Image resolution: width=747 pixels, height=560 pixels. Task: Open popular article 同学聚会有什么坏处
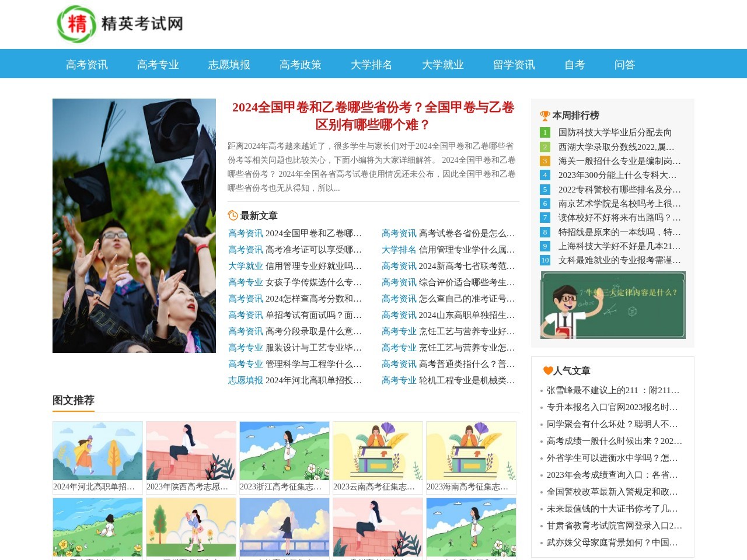(613, 424)
